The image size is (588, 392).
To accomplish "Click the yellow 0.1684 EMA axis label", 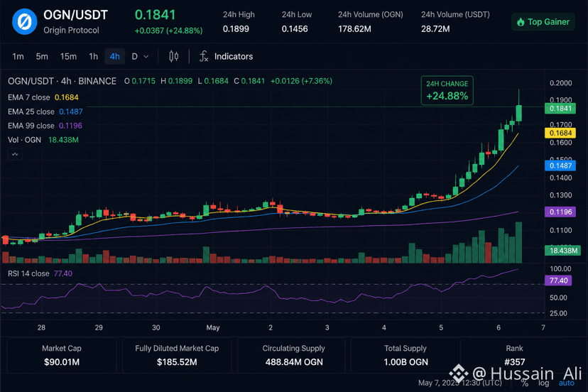I will [560, 134].
